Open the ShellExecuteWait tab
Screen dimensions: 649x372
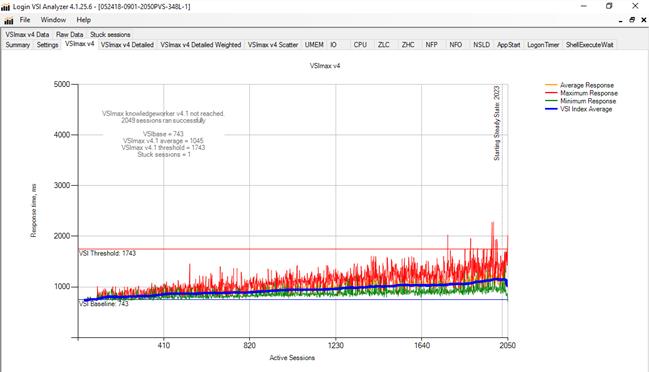click(x=589, y=45)
